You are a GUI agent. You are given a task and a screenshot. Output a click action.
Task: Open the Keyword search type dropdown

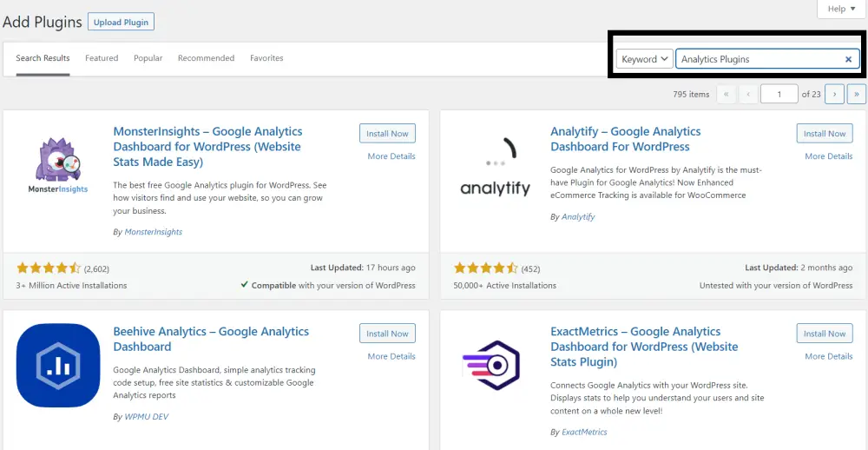coord(644,59)
